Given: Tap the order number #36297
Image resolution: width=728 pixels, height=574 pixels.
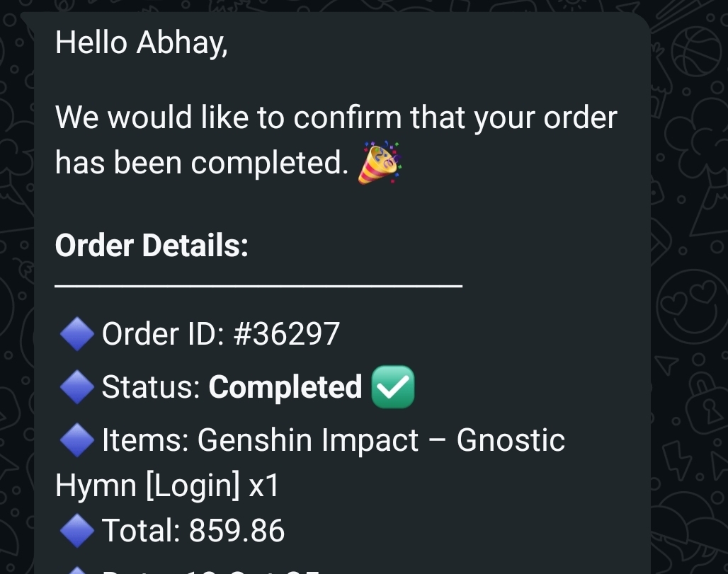Looking at the screenshot, I should [286, 334].
